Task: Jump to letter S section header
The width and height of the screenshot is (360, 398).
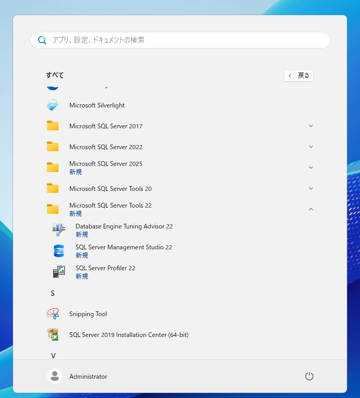Action: (x=52, y=293)
